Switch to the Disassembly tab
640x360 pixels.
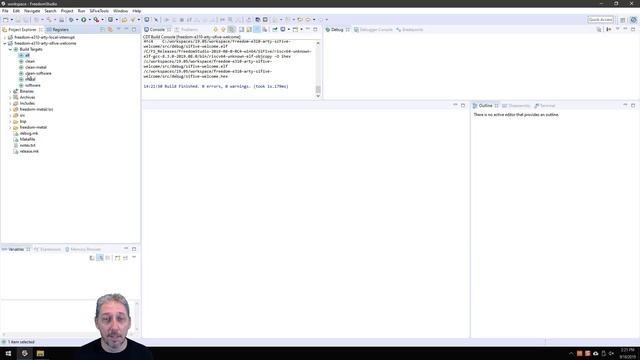pyautogui.click(x=516, y=106)
